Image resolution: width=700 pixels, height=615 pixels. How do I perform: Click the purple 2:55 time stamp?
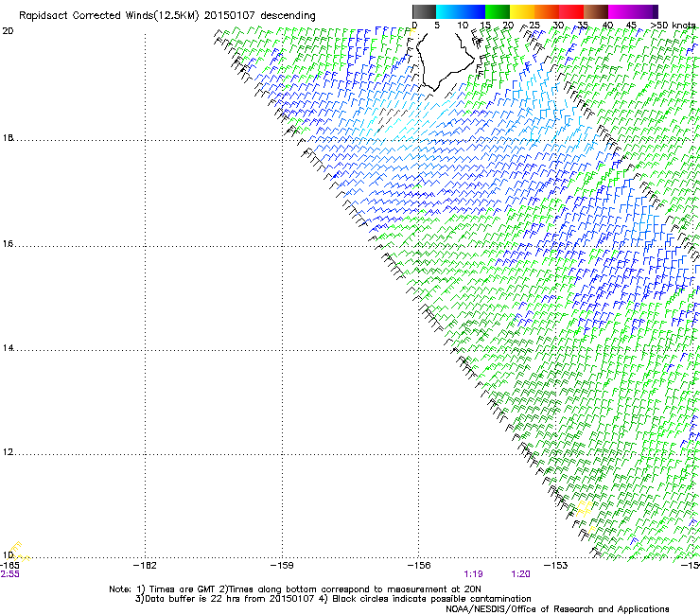[x=9, y=574]
